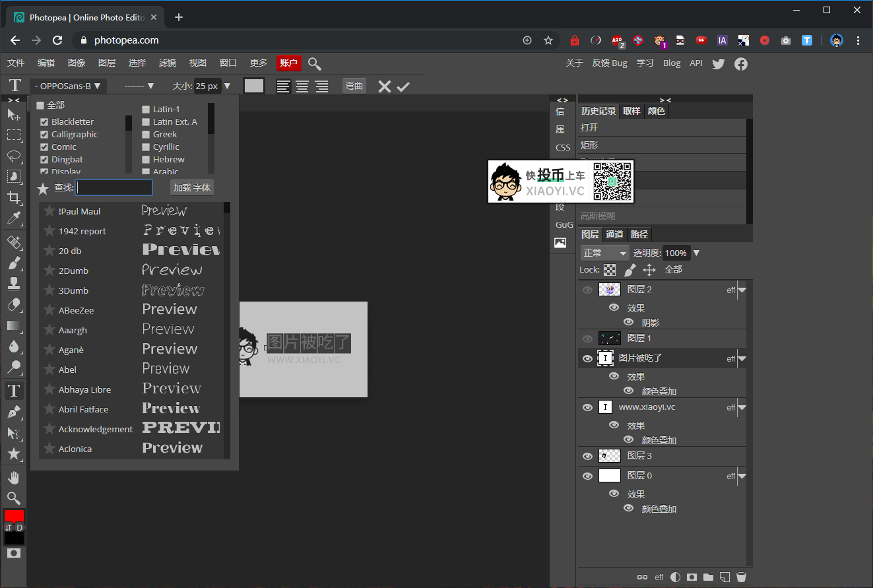
Task: Click the 弯曲 warp text button
Action: [x=354, y=86]
